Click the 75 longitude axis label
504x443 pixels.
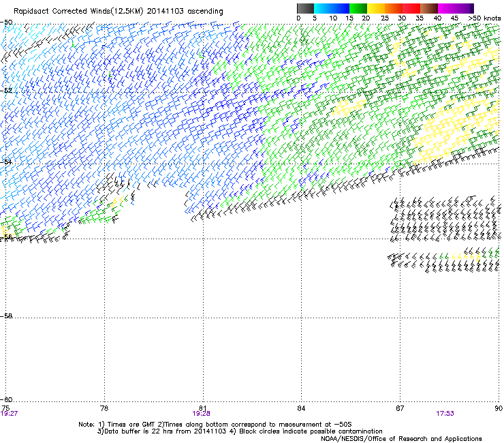click(x=5, y=408)
